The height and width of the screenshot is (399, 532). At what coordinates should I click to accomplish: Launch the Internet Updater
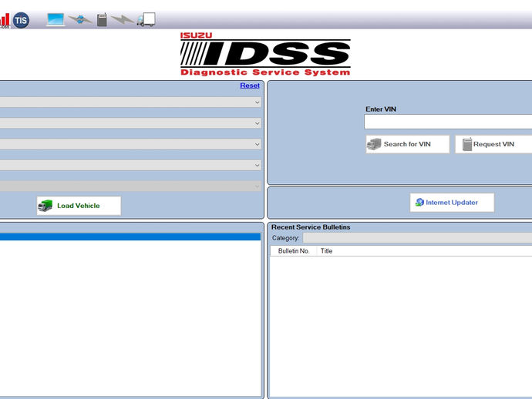452,203
